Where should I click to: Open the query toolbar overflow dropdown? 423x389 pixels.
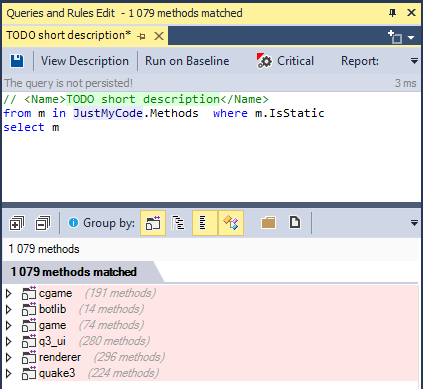pyautogui.click(x=414, y=61)
